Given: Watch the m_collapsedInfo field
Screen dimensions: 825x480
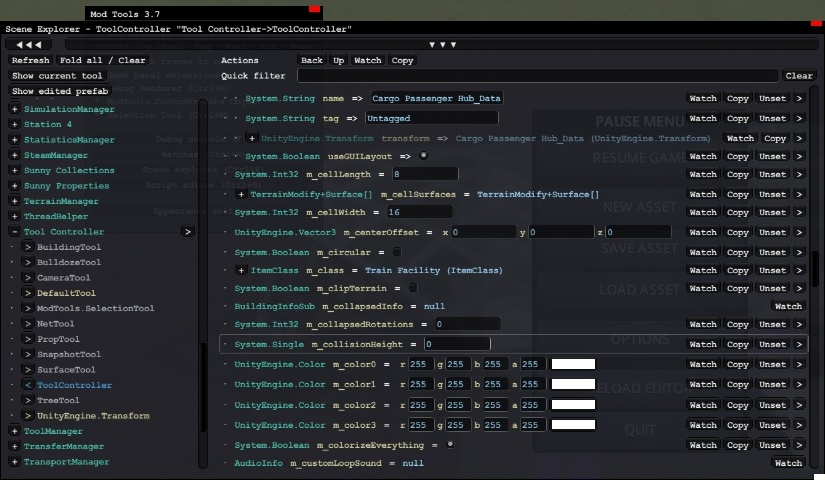Looking at the screenshot, I should click(788, 306).
